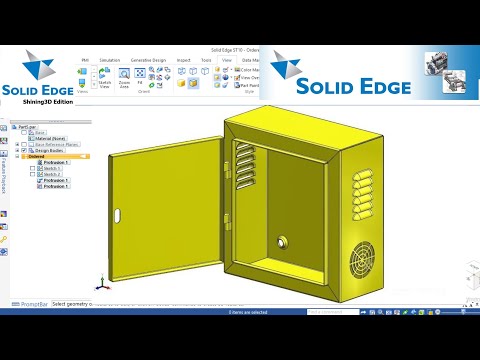Select the highlighted shaded-with-edges cube style
Image resolution: width=480 pixels, height=360 pixels.
[x=194, y=83]
